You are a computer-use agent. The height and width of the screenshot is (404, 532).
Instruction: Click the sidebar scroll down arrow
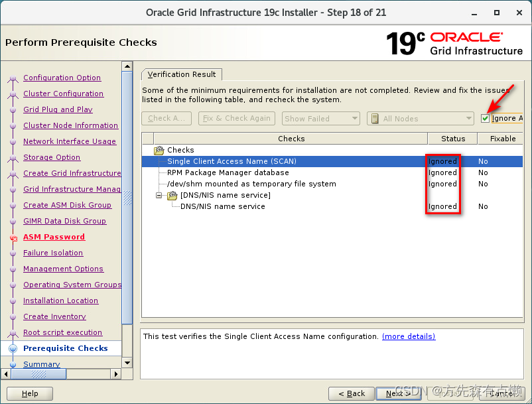127,363
